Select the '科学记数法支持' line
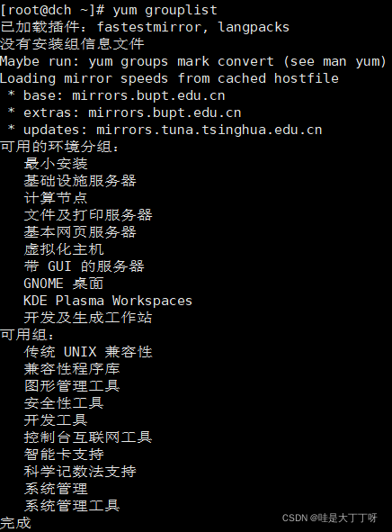The height and width of the screenshot is (532, 392). click(80, 472)
